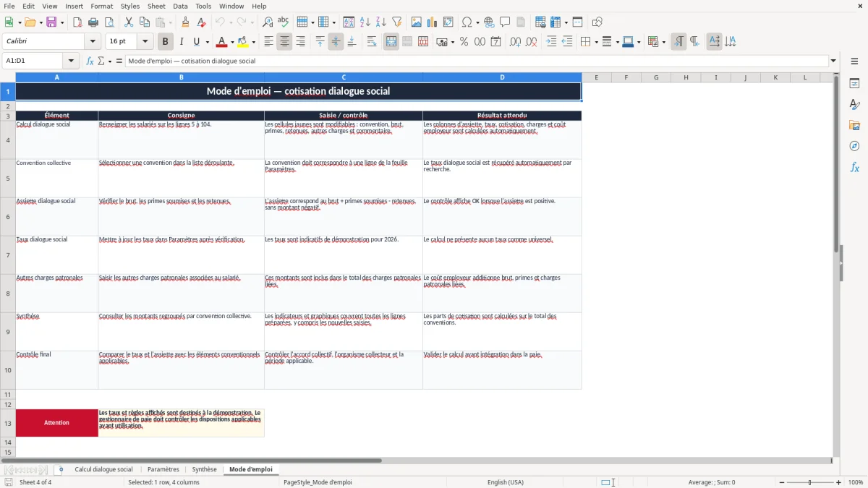Click the zoom slider handle
The image size is (868, 488).
(x=809, y=482)
